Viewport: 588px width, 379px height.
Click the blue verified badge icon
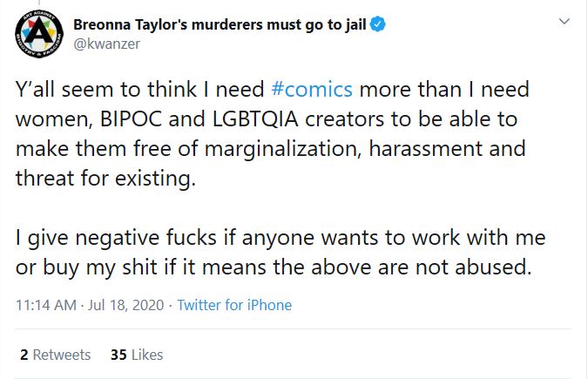point(377,24)
